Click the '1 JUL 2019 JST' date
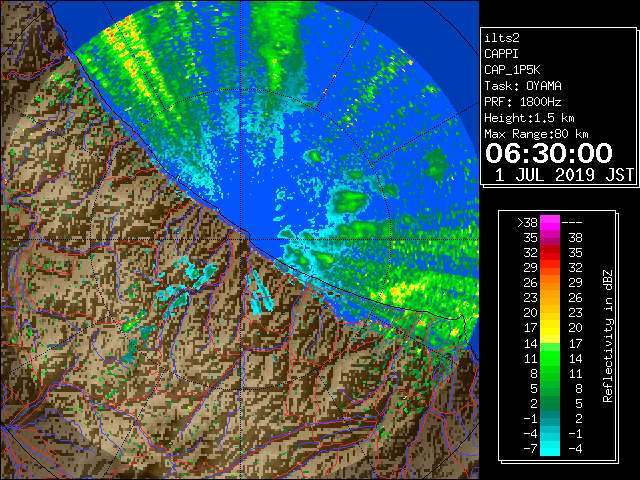640x480 pixels. click(564, 175)
